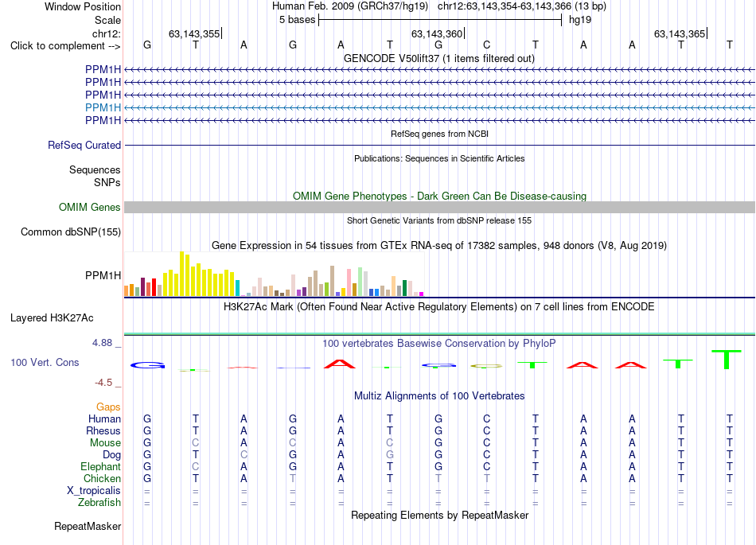Open GENCODE V50lift37 track title
The image size is (756, 545).
coord(439,58)
